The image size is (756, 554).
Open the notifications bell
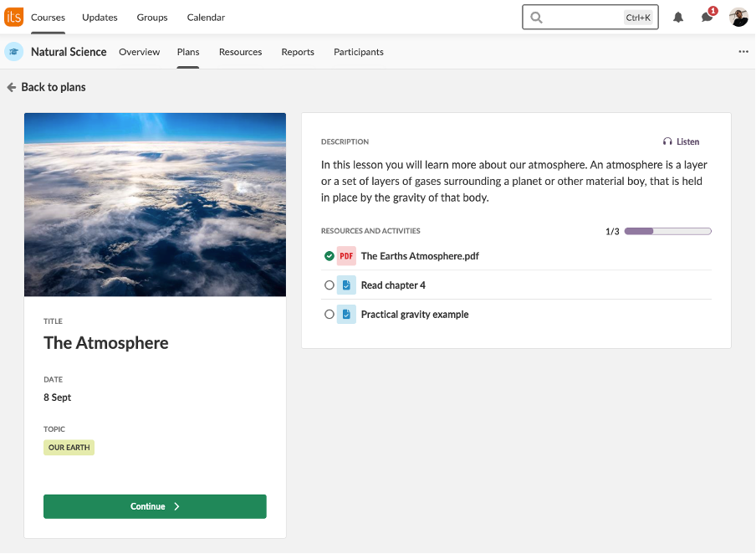click(678, 18)
